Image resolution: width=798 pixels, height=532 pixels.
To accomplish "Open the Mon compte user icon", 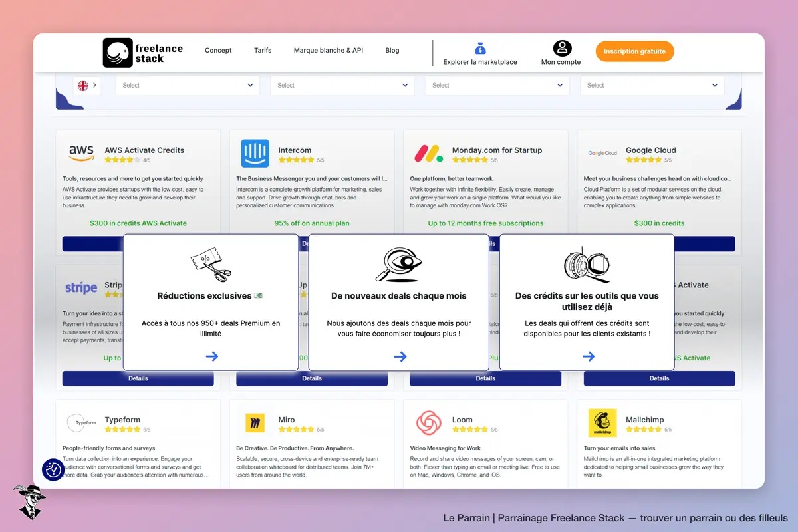I will (562, 48).
